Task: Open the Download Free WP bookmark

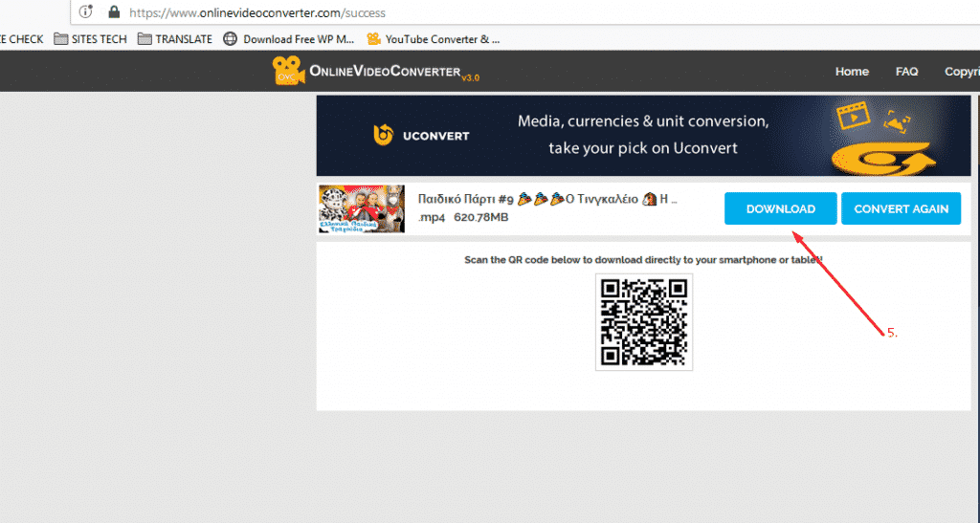Action: (x=289, y=38)
